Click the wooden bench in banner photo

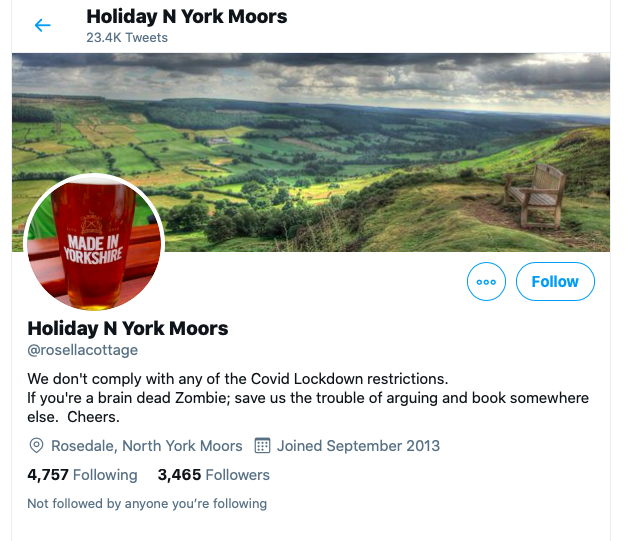(x=535, y=196)
